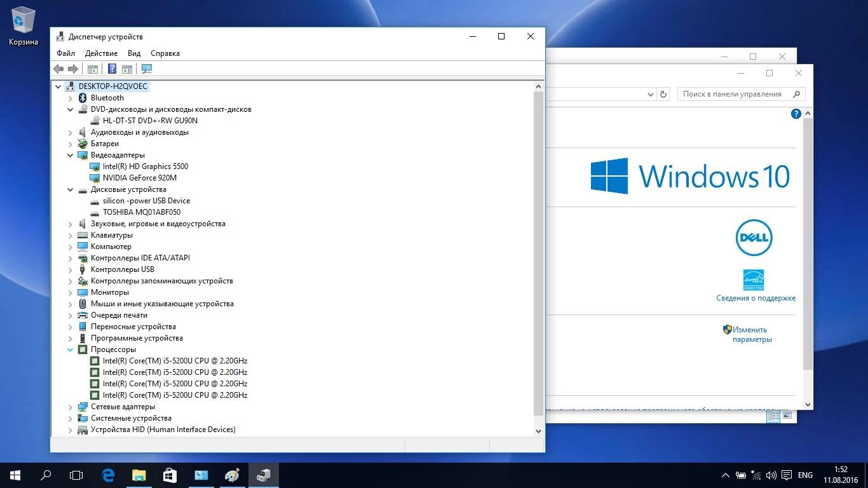Click the ENG language indicator
Image resolution: width=868 pixels, height=488 pixels.
[805, 475]
